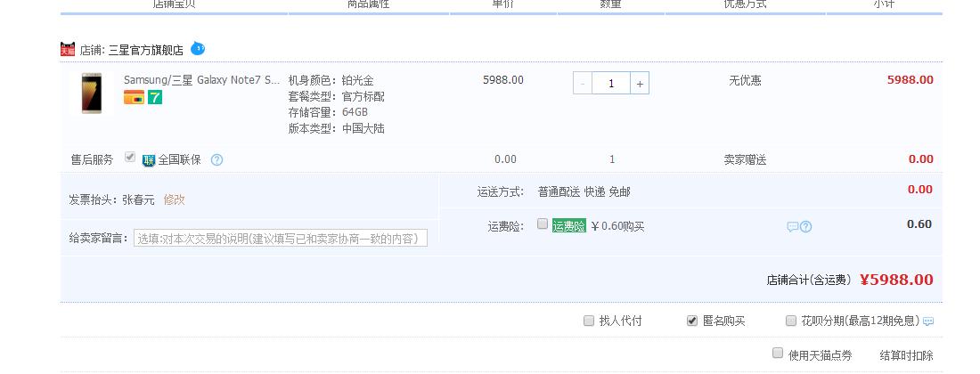Decrease quantity with the minus button
980x374 pixels.
[x=583, y=84]
